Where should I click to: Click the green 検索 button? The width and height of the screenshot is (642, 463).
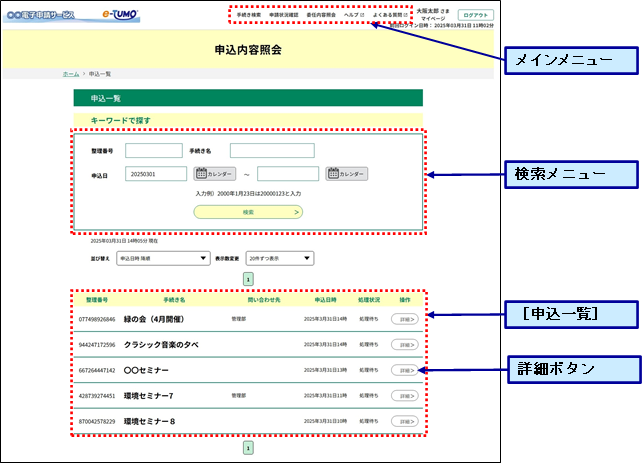pos(248,212)
